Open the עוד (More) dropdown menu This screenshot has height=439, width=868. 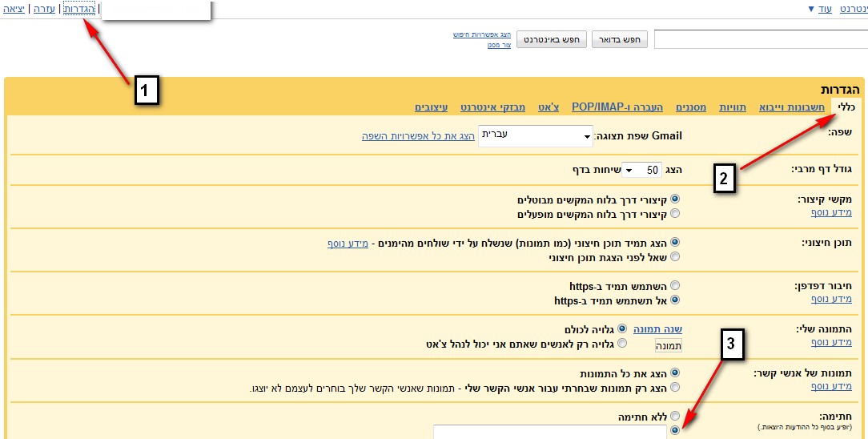(x=819, y=10)
